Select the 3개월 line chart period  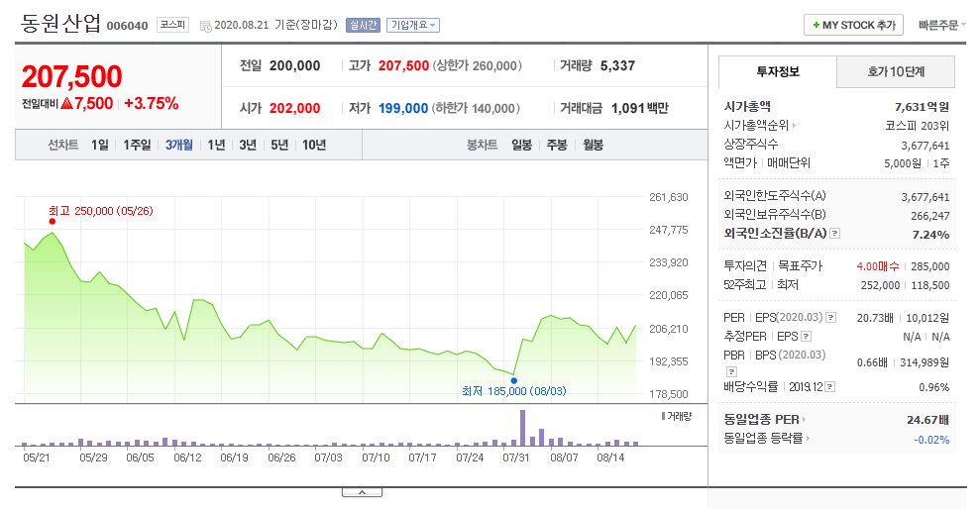pos(178,145)
